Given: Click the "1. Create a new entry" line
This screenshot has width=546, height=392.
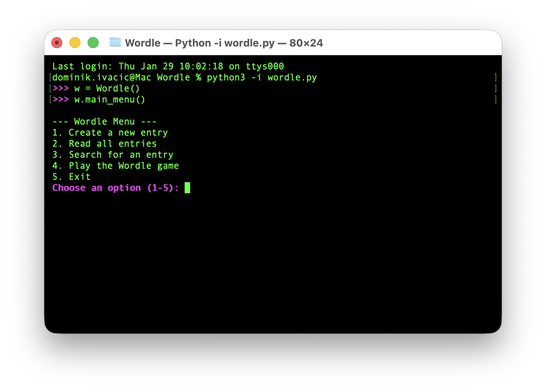Looking at the screenshot, I should click(x=110, y=133).
